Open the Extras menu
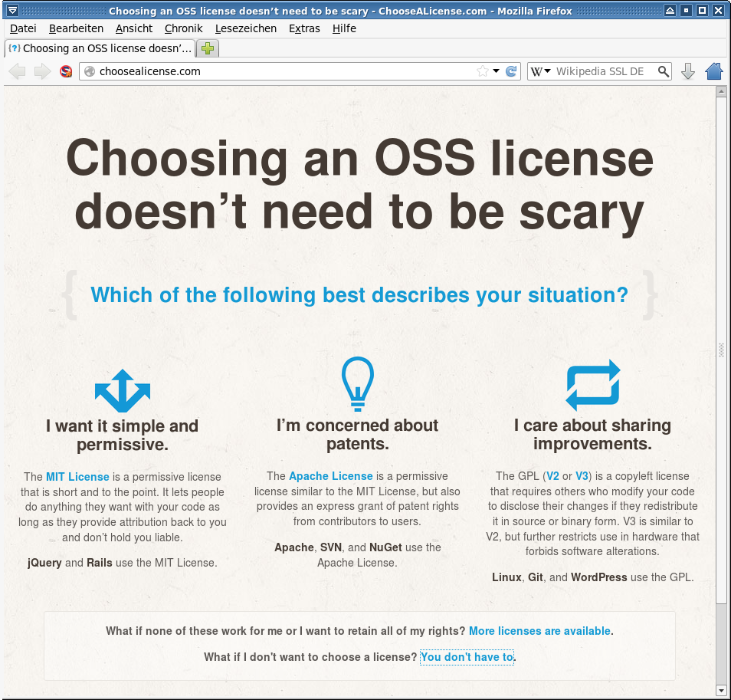The height and width of the screenshot is (700, 731). point(304,28)
